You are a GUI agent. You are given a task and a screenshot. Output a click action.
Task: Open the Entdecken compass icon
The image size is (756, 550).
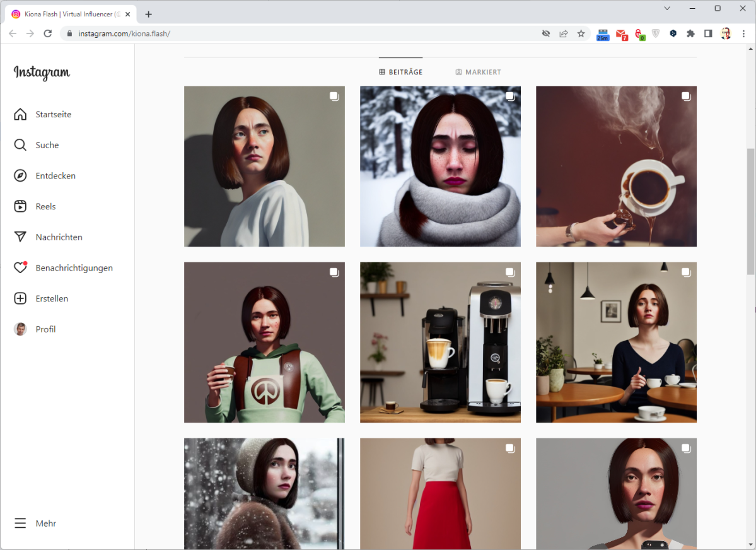20,175
